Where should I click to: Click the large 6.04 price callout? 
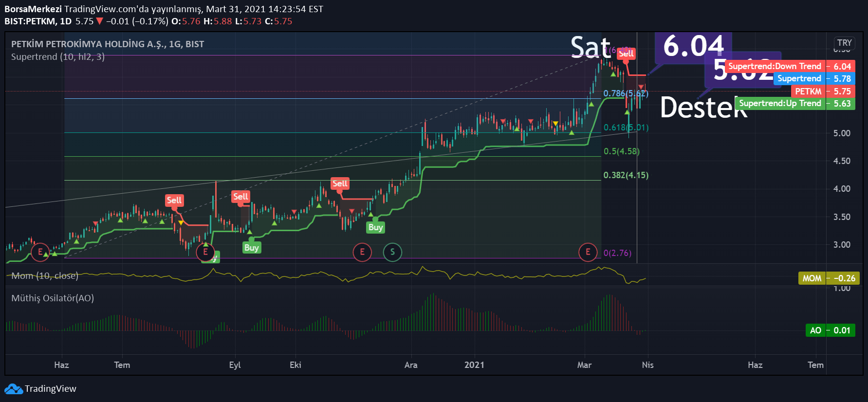click(x=694, y=47)
